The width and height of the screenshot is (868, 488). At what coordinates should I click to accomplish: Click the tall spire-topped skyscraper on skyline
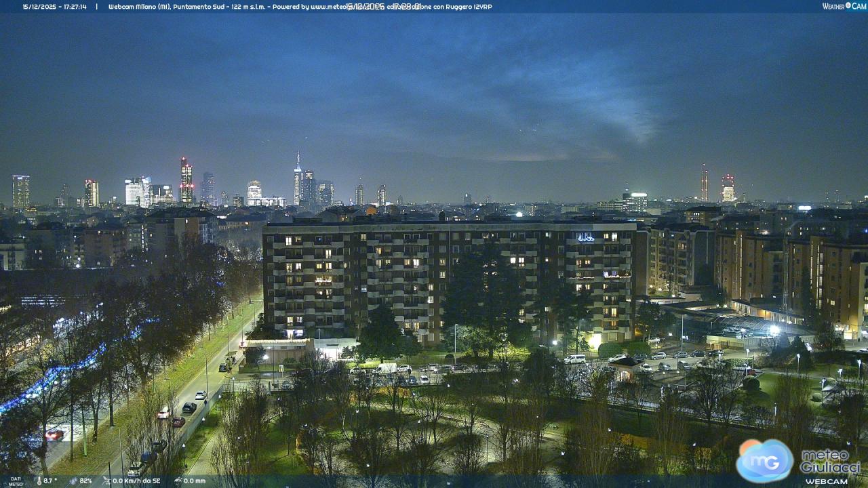pyautogui.click(x=298, y=180)
